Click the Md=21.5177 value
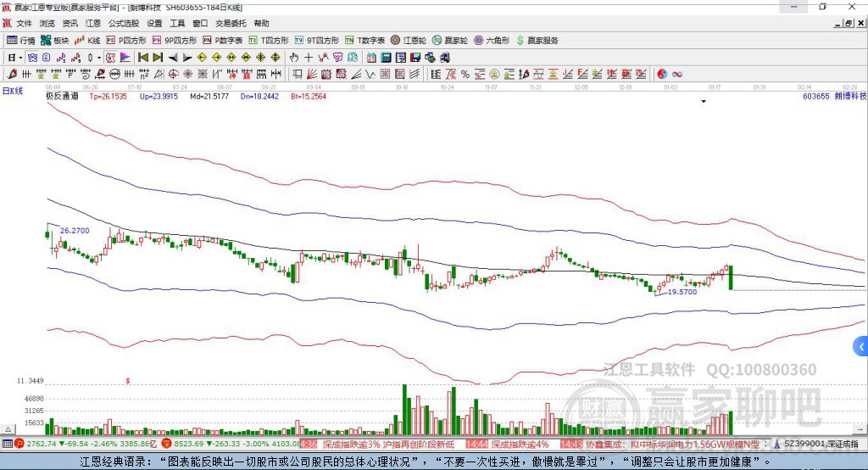868x470 pixels. pos(209,96)
